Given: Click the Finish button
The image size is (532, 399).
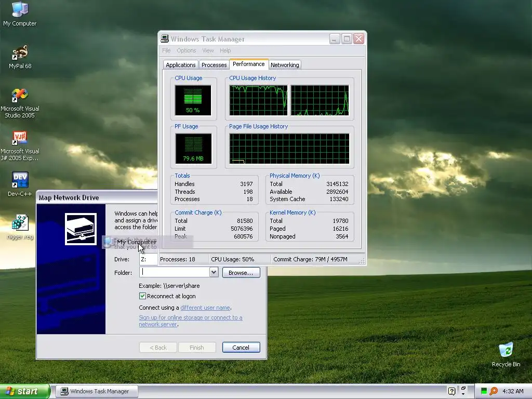Looking at the screenshot, I should click(197, 348).
